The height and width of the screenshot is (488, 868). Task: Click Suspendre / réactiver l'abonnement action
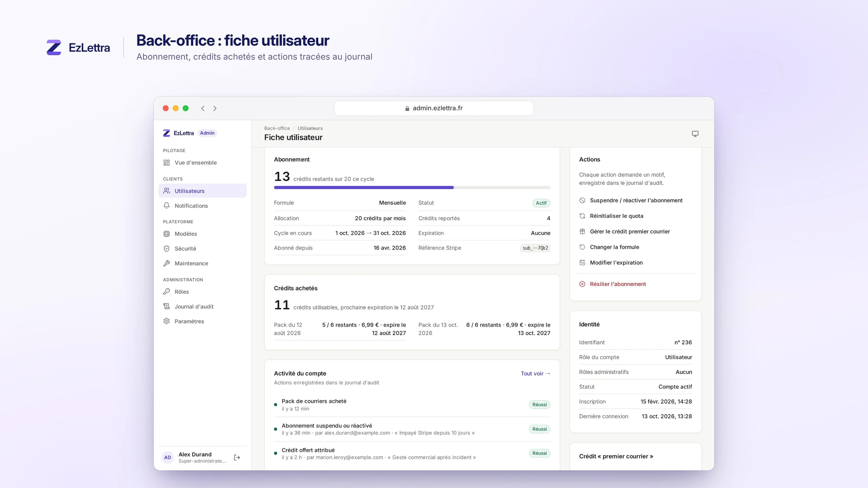[635, 200]
